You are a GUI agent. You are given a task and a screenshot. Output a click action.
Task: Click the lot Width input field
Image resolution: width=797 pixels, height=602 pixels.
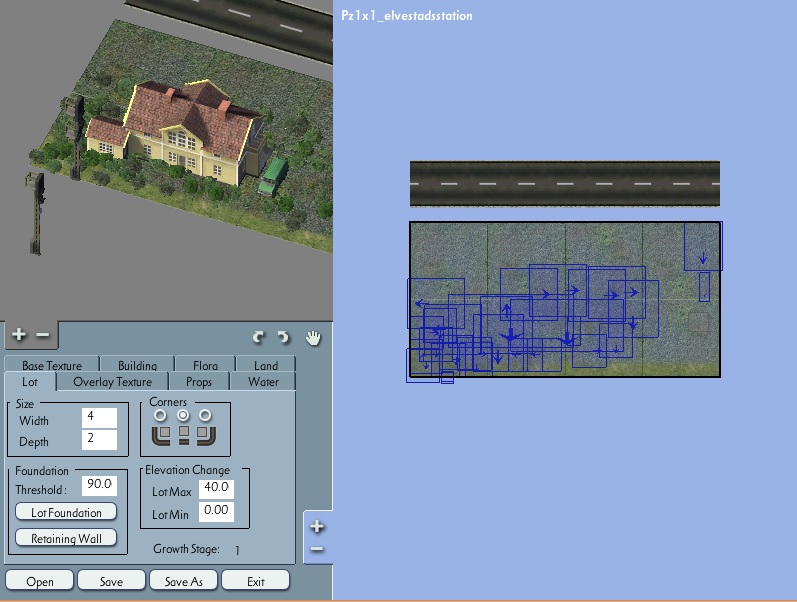(99, 418)
